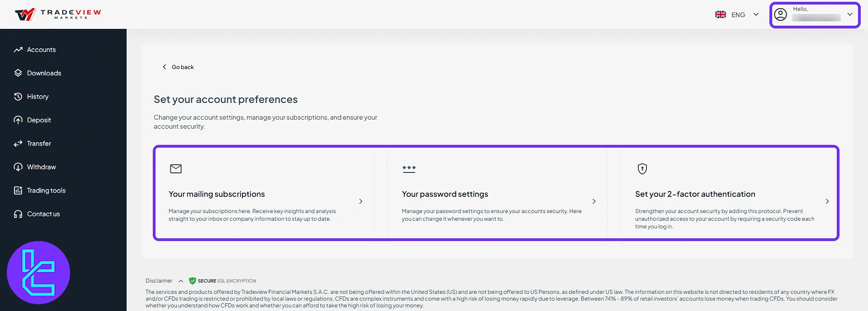Click the Withdraw download arrow icon
Viewport: 868px width, 311px height.
pyautogui.click(x=18, y=167)
